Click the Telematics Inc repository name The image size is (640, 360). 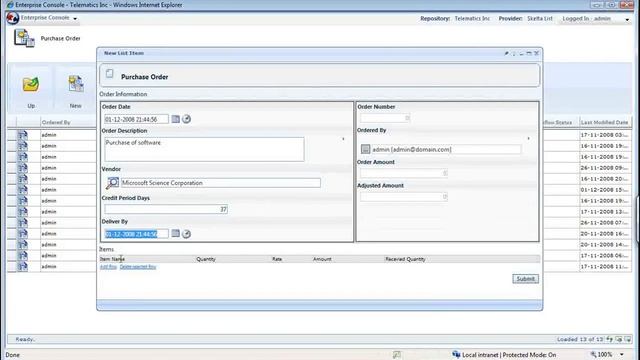[x=472, y=18]
